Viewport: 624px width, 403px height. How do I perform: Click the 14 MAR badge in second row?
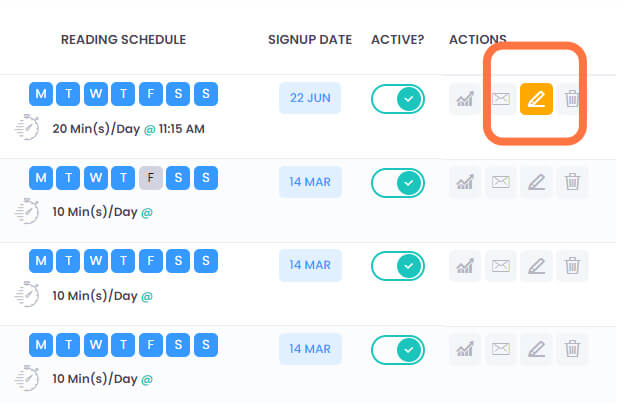pyautogui.click(x=310, y=182)
